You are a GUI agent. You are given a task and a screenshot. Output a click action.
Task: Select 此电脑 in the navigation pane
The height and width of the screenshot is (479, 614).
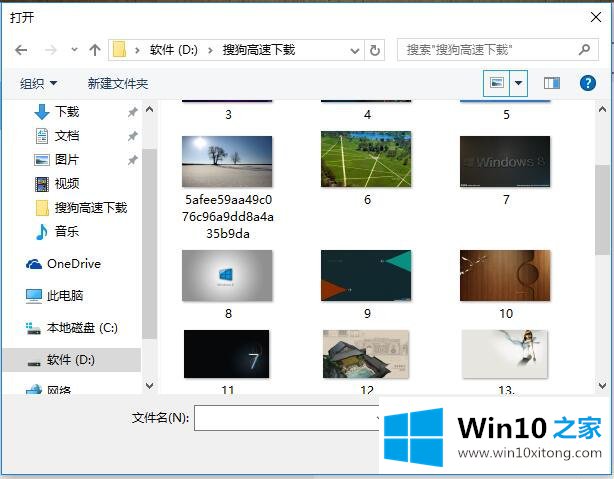pyautogui.click(x=65, y=296)
